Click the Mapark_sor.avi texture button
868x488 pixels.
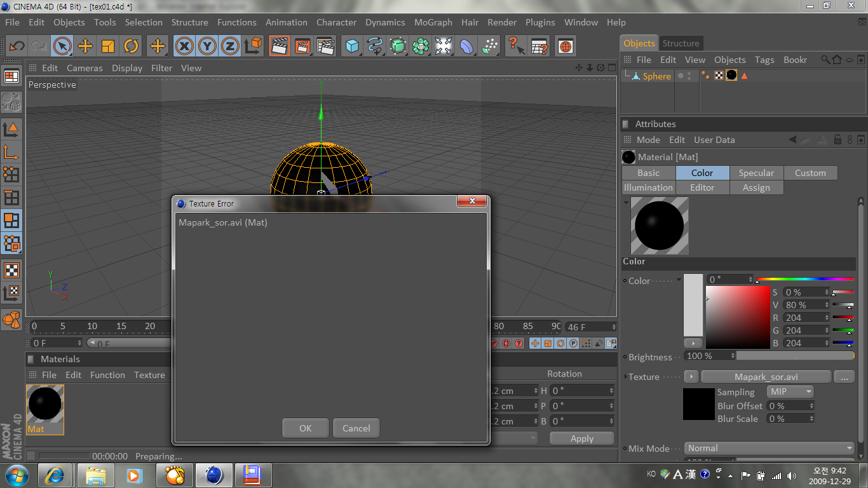click(x=766, y=377)
